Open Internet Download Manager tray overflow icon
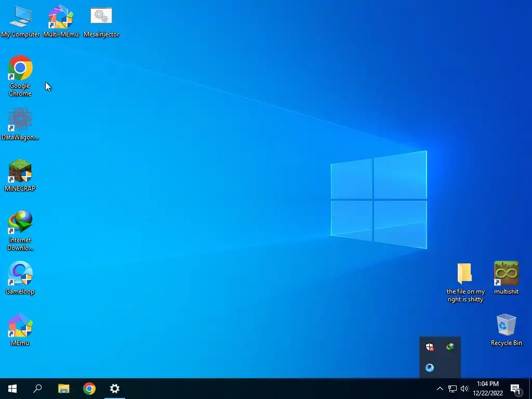532x399 pixels. 450,347
